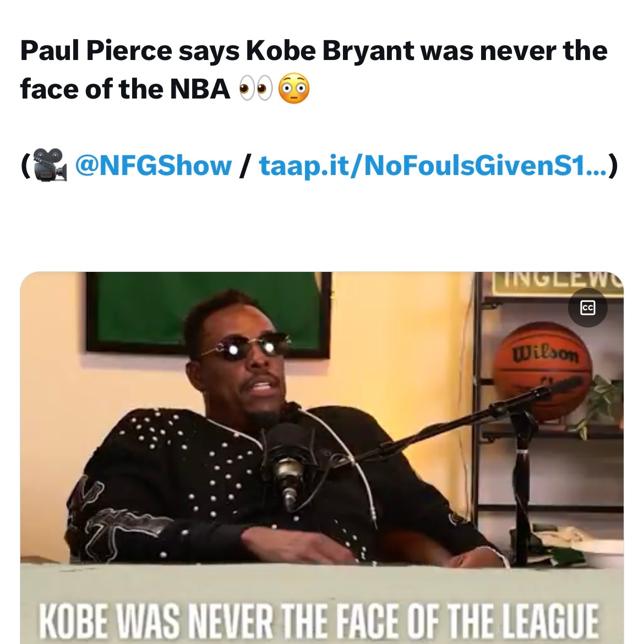
Task: Open the @NFGShow profile mention
Action: [154, 166]
